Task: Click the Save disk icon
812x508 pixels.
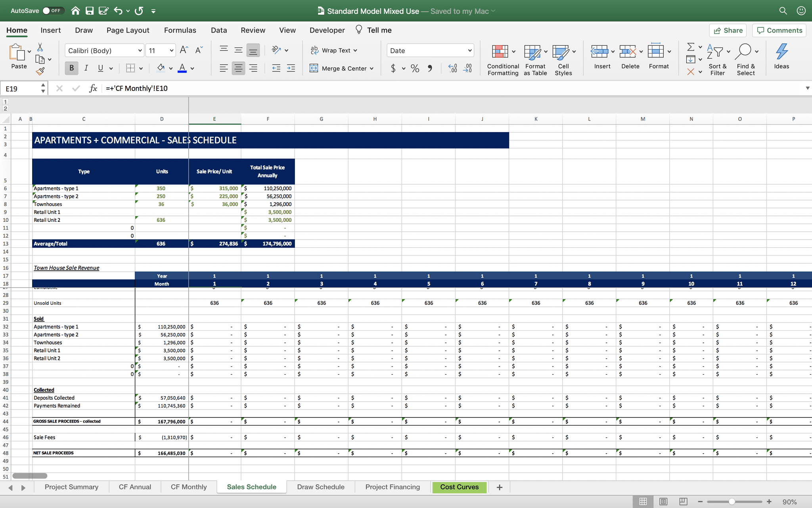Action: (x=90, y=11)
